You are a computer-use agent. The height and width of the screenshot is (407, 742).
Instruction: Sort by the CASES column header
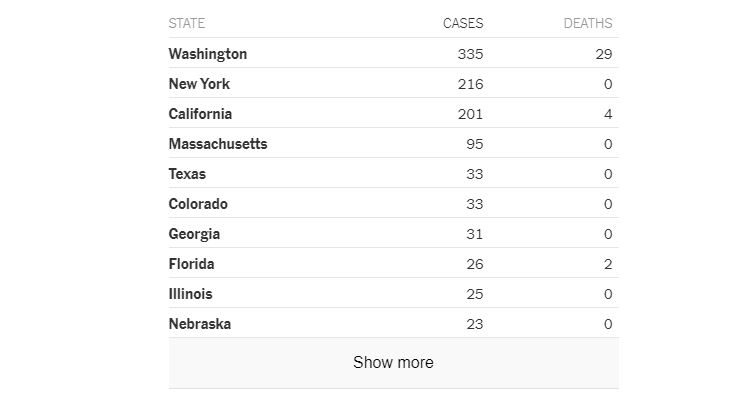click(463, 23)
